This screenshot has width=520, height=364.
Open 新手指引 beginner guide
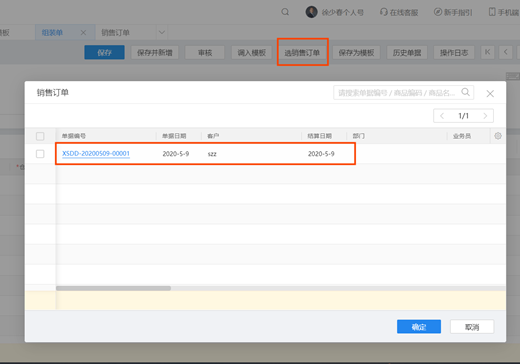tap(453, 12)
